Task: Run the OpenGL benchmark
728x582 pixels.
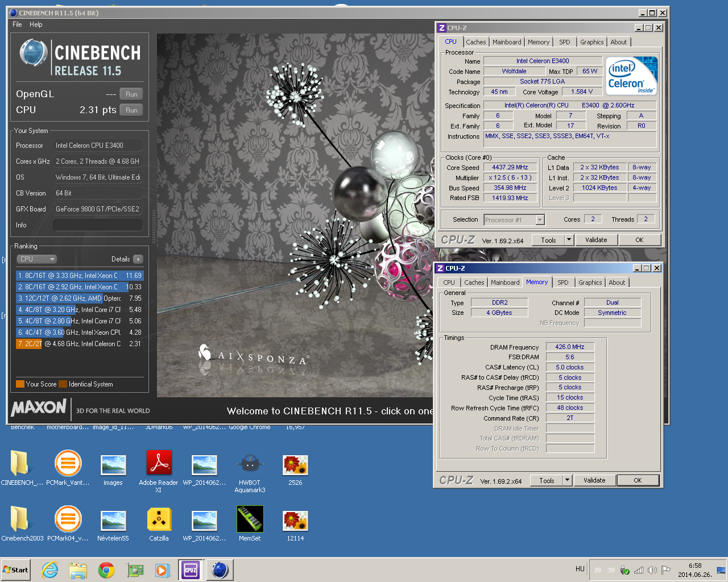Action: 131,94
